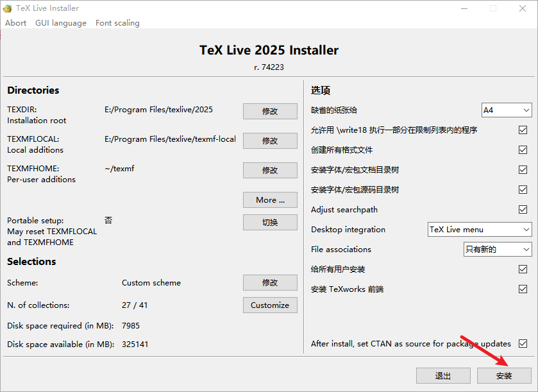
Task: Click the 27 / 41 collections value
Action: (x=135, y=305)
